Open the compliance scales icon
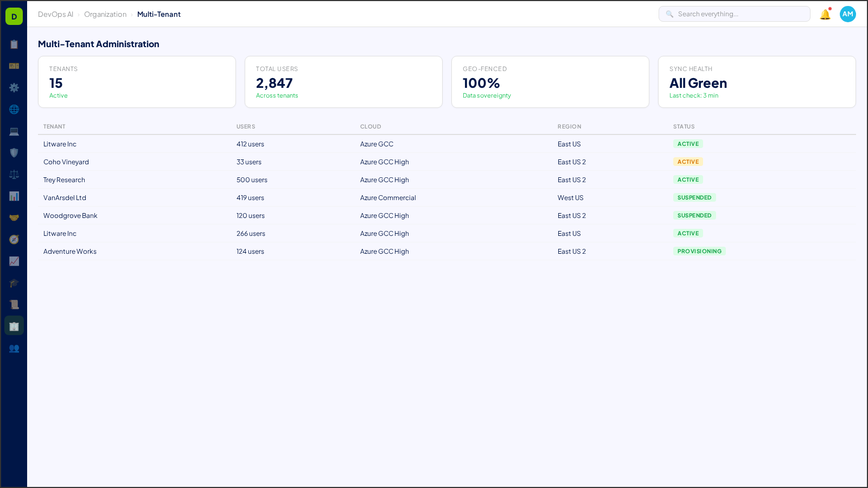 [x=14, y=174]
